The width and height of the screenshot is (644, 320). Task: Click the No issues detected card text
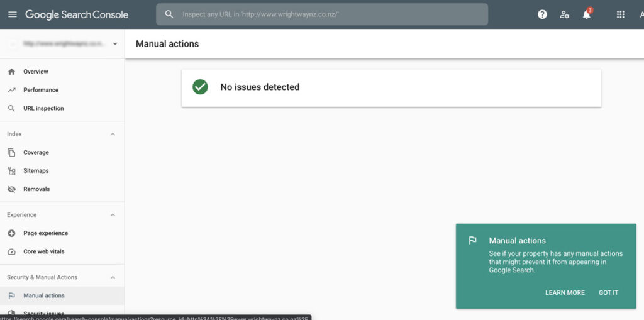[260, 87]
